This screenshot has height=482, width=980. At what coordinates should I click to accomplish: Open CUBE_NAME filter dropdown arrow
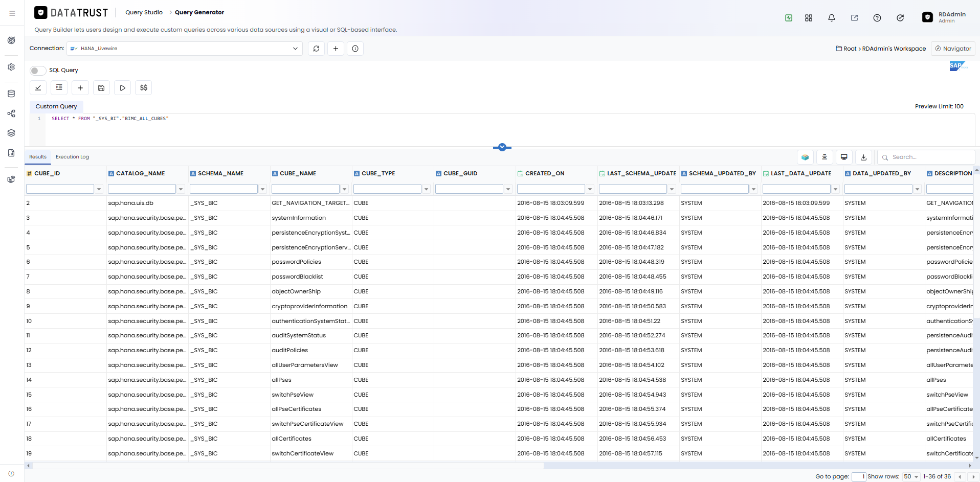(344, 189)
